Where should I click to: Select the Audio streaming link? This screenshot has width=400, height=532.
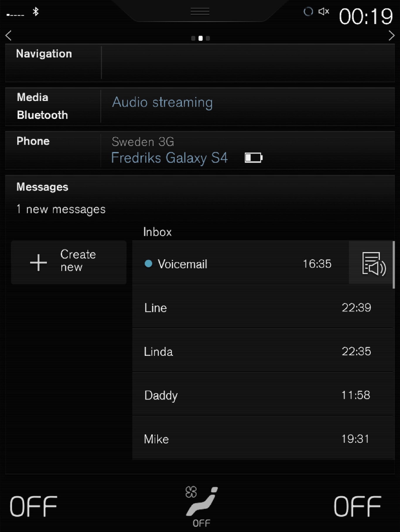tap(163, 102)
